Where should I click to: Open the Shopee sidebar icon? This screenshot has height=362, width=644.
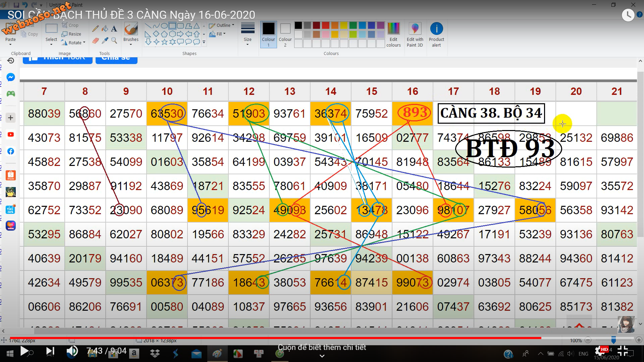coord(11,175)
